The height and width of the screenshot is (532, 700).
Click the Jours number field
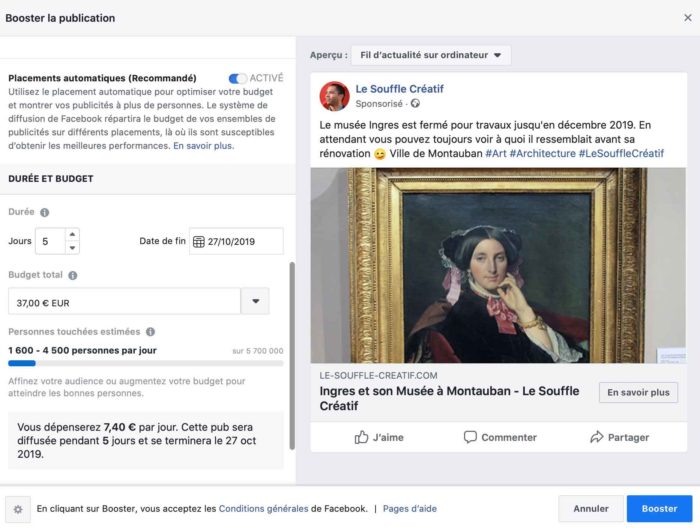pyautogui.click(x=50, y=241)
